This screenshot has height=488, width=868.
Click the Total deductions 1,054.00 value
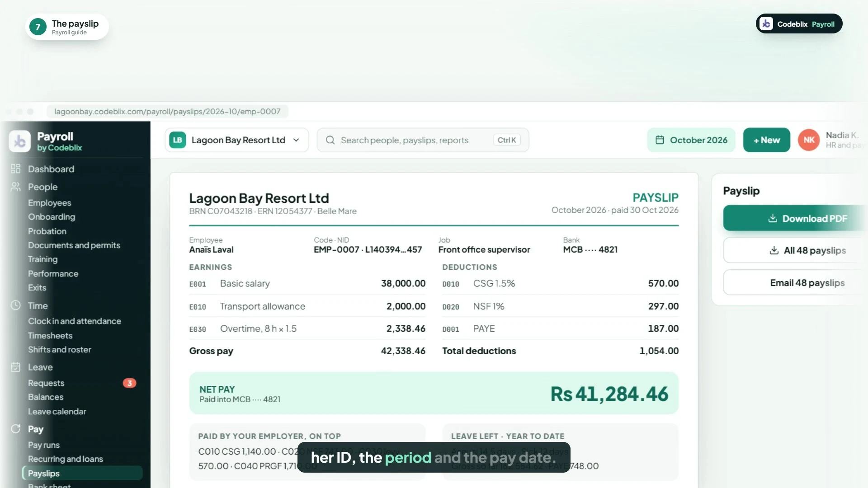click(659, 351)
